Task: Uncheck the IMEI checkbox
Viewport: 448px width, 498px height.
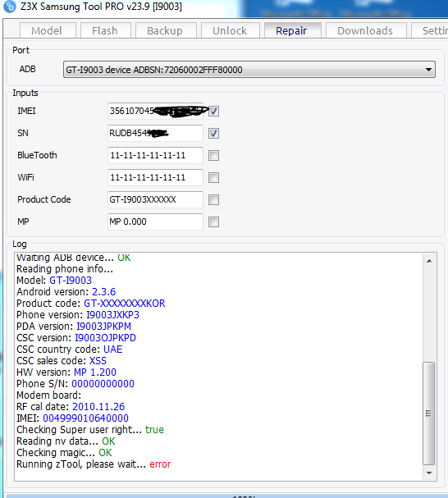Action: coord(213,111)
